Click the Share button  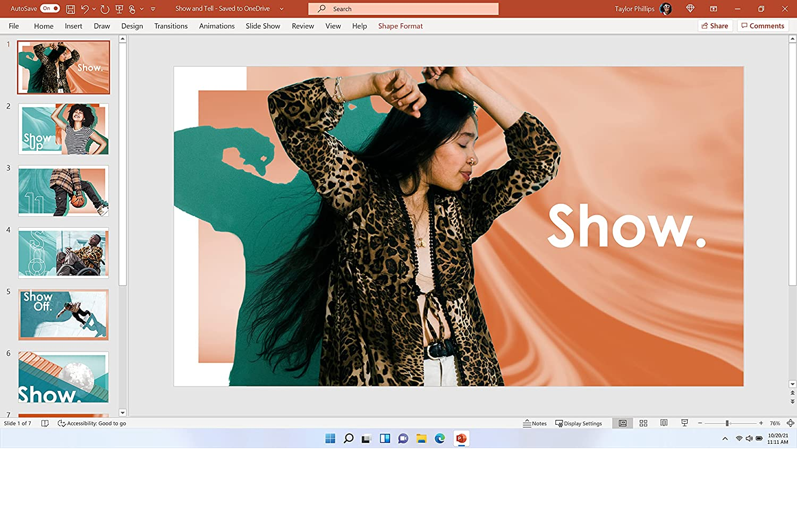[x=715, y=26]
